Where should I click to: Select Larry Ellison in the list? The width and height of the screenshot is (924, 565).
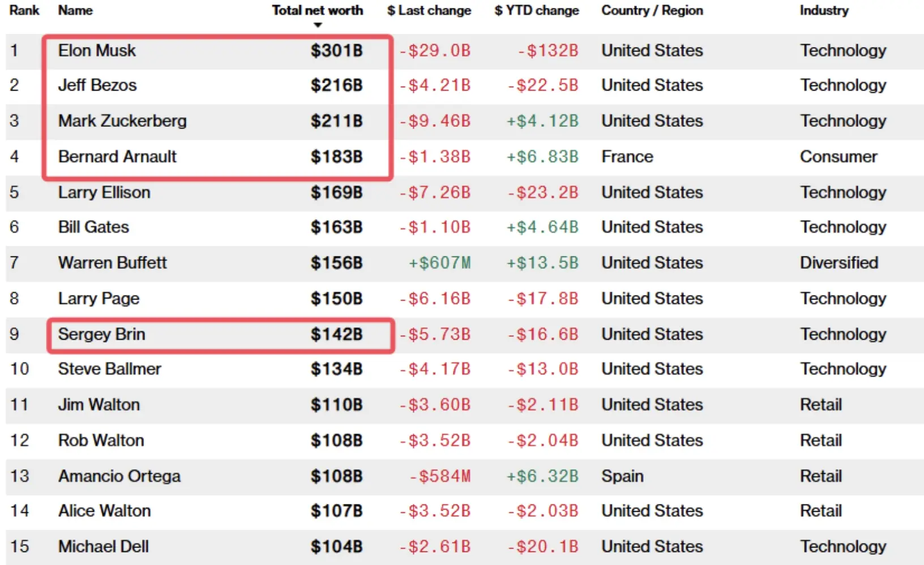pyautogui.click(x=104, y=192)
